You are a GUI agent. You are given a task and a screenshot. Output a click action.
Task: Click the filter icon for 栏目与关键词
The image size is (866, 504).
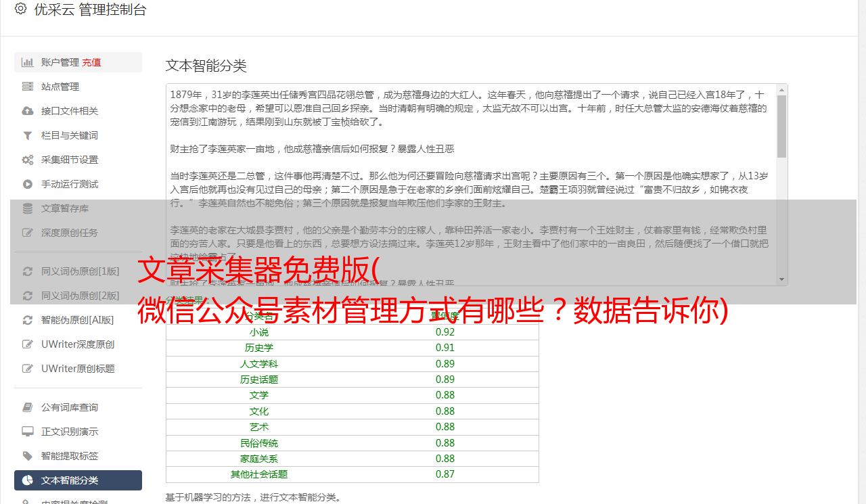(x=28, y=135)
